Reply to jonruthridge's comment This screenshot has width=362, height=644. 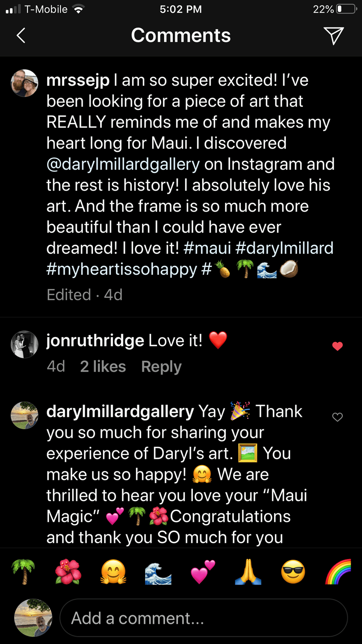(161, 367)
